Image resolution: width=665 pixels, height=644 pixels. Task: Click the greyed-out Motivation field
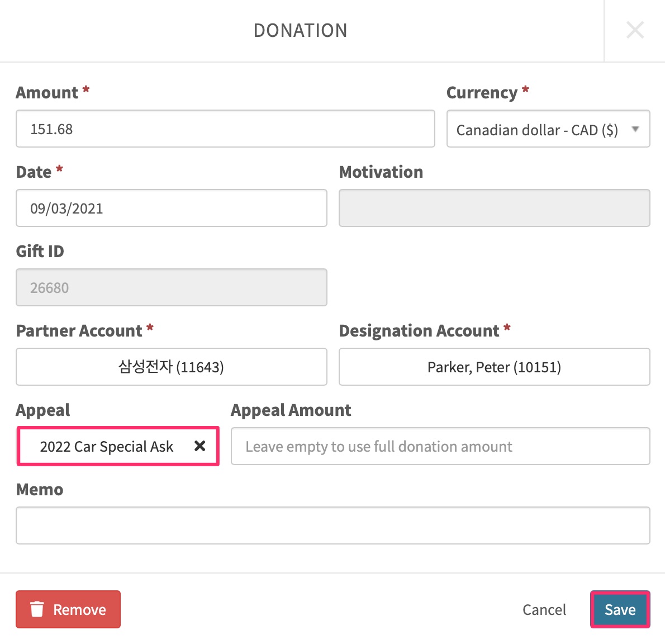tap(494, 208)
